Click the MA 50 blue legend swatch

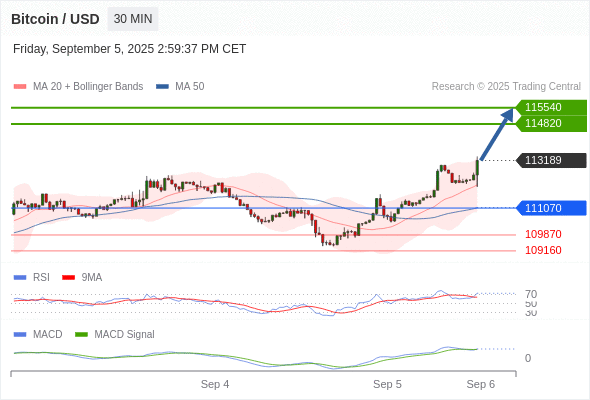click(162, 87)
